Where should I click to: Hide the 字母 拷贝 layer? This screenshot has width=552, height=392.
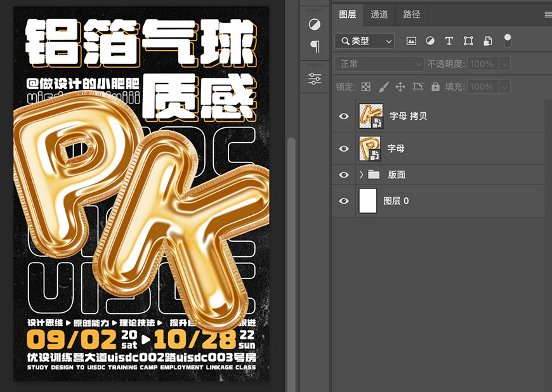pos(344,116)
